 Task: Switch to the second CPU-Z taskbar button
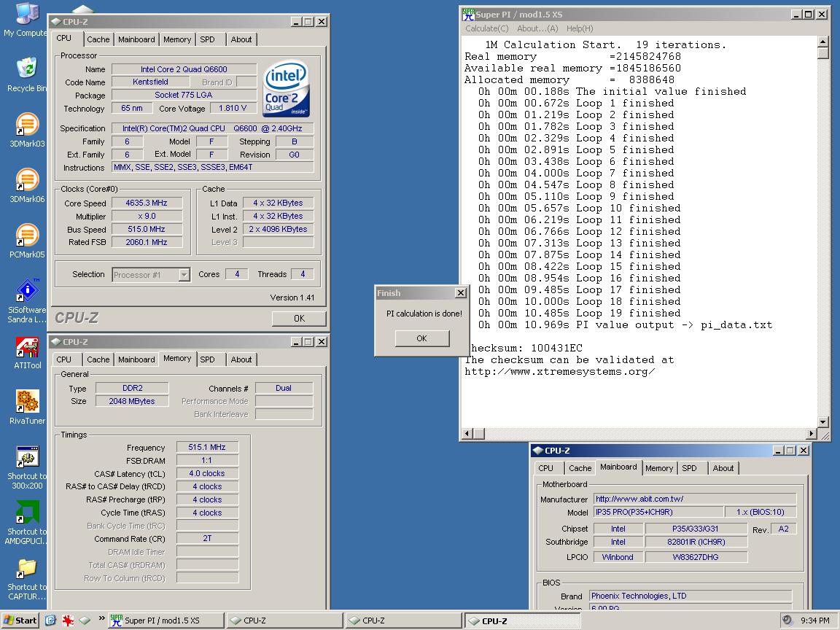pyautogui.click(x=403, y=621)
